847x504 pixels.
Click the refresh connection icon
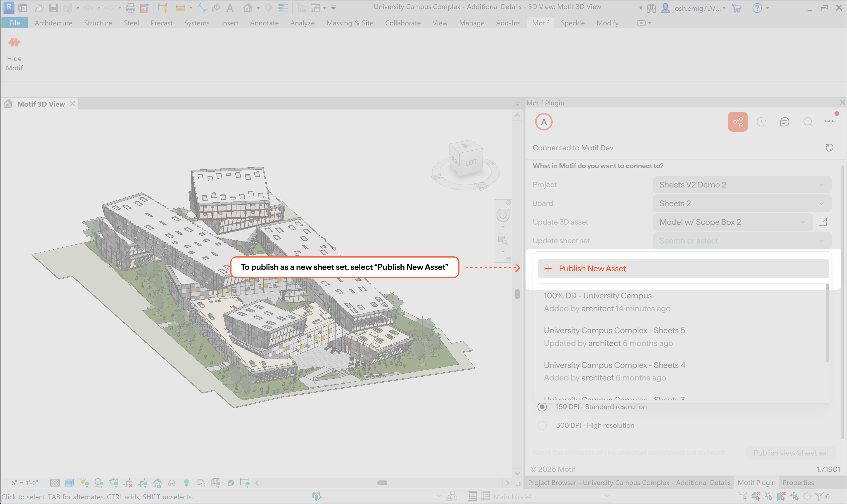[830, 148]
